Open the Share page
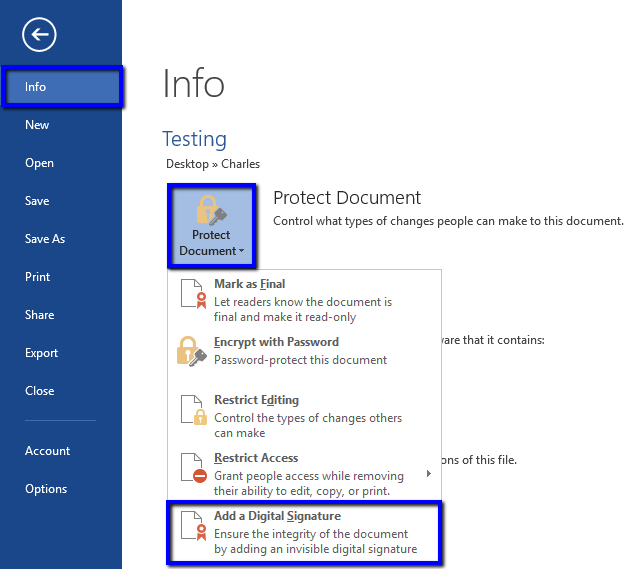This screenshot has width=635, height=569. (39, 315)
